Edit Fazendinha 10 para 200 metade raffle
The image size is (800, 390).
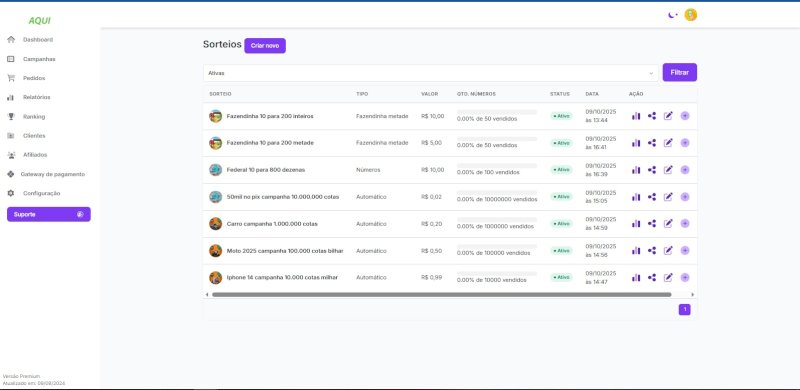668,143
